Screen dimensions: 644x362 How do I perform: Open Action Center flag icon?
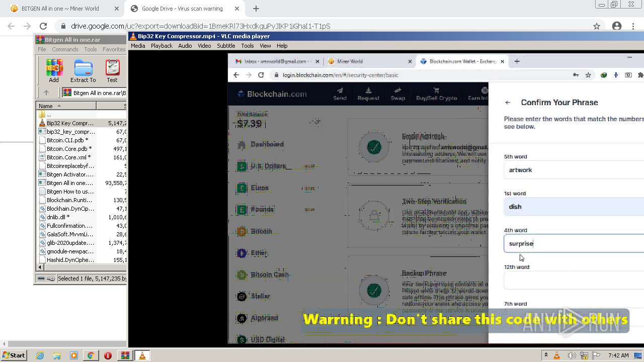coord(596,355)
